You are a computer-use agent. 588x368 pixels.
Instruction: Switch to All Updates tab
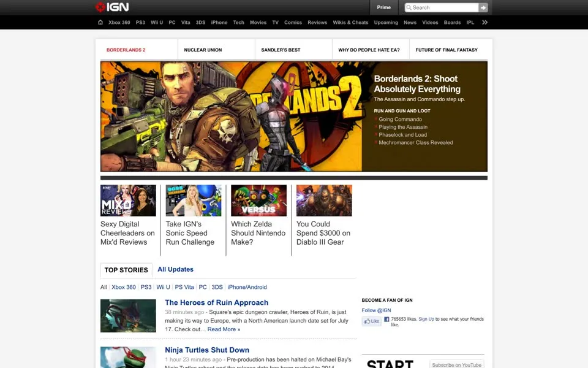coord(176,269)
